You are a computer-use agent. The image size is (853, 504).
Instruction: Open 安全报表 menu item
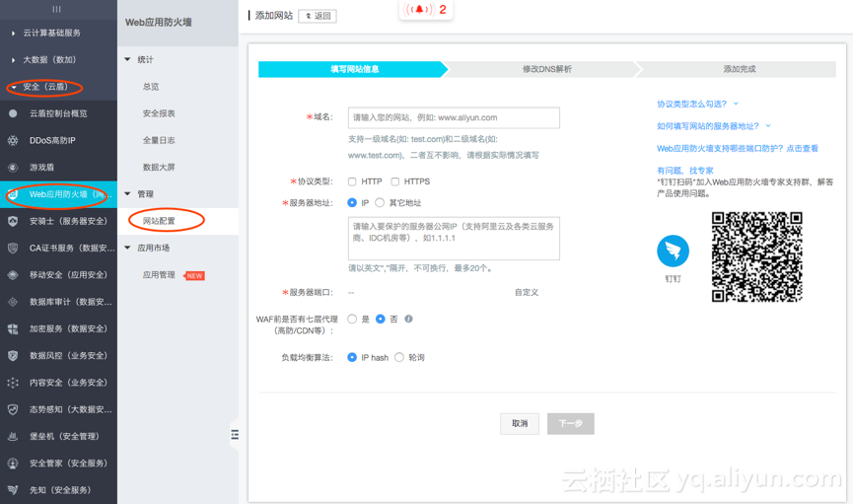tap(159, 113)
